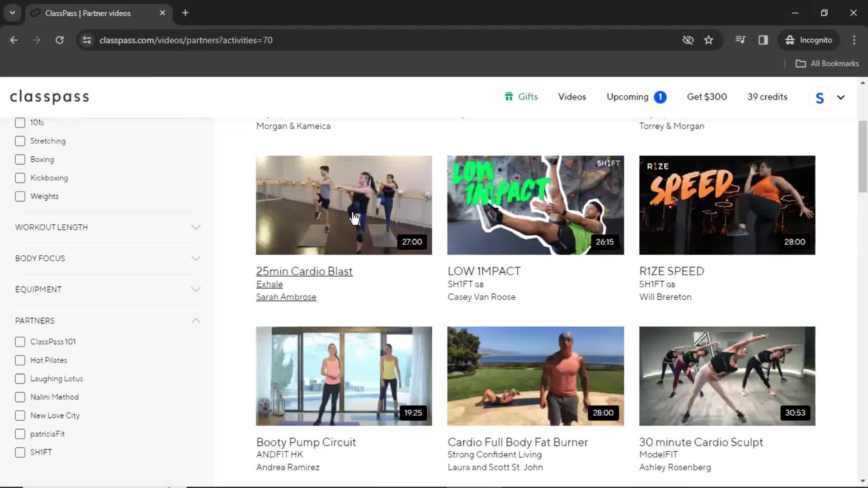
Task: Play the LOW 1MPACT video thumbnail
Action: pyautogui.click(x=536, y=205)
